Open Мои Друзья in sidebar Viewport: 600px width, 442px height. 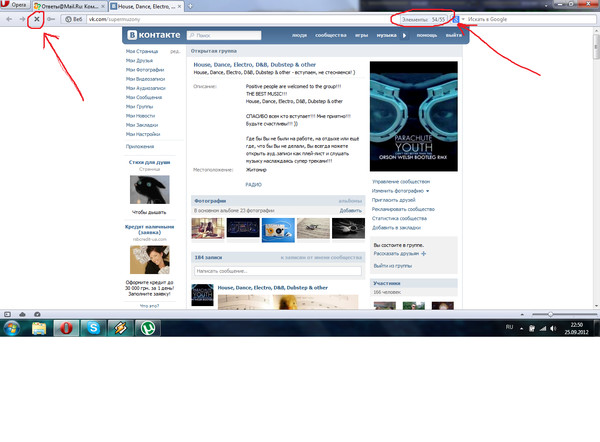click(x=139, y=60)
